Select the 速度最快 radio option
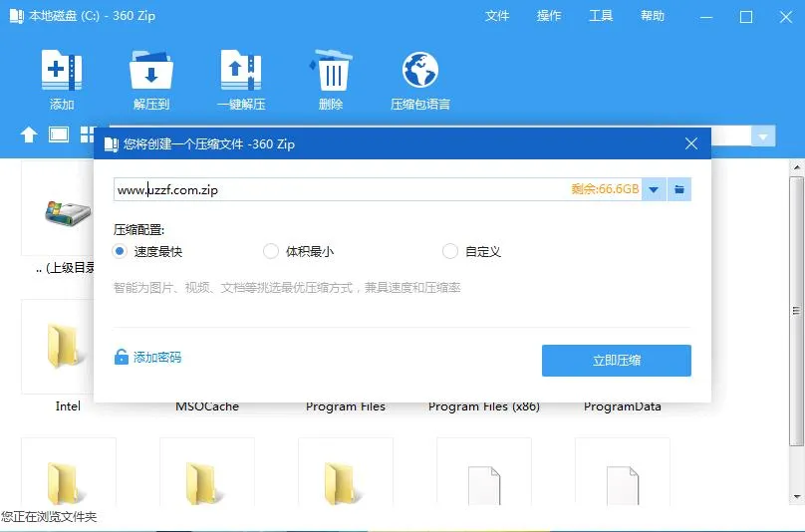The image size is (805, 532). click(x=120, y=251)
